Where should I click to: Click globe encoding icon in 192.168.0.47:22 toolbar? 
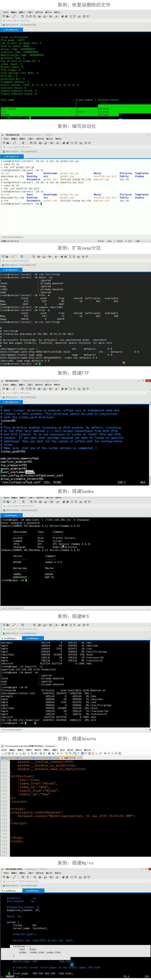click(x=51, y=143)
